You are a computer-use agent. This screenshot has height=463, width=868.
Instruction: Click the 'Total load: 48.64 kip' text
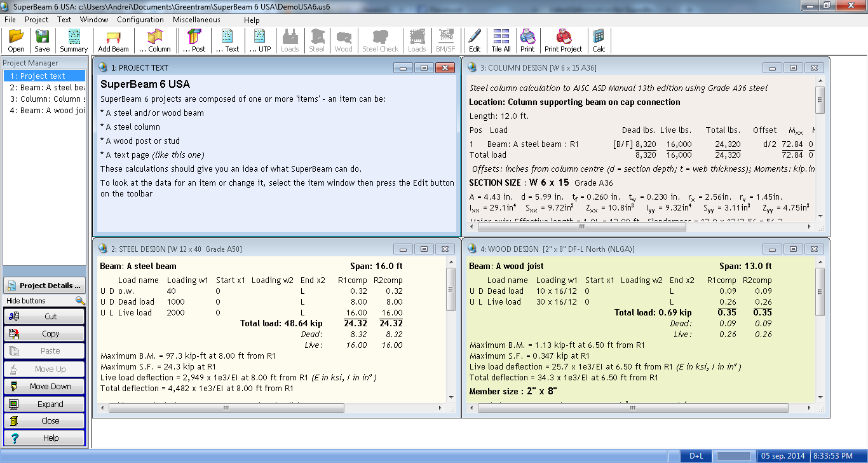click(281, 323)
